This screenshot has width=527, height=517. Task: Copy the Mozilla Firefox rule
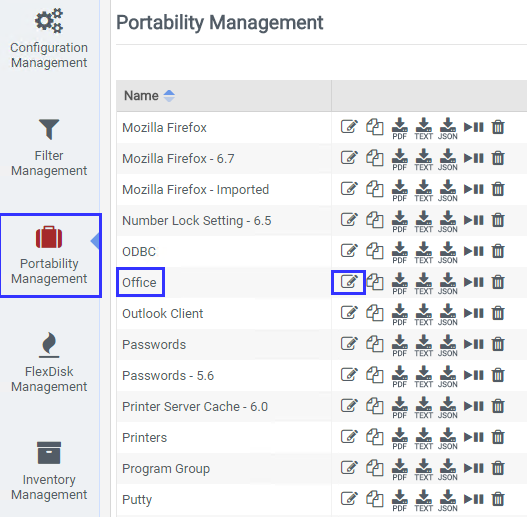(x=374, y=127)
